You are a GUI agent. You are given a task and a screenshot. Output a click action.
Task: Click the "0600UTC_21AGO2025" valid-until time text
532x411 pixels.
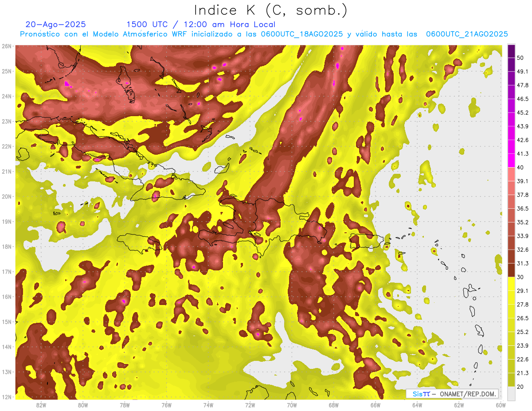[467, 34]
